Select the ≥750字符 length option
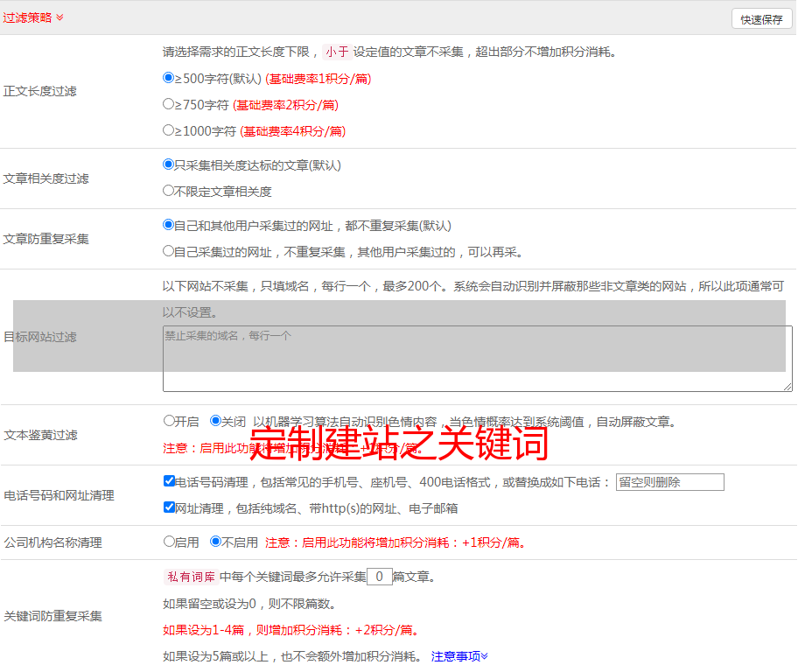Image resolution: width=798 pixels, height=672 pixels. [x=169, y=104]
